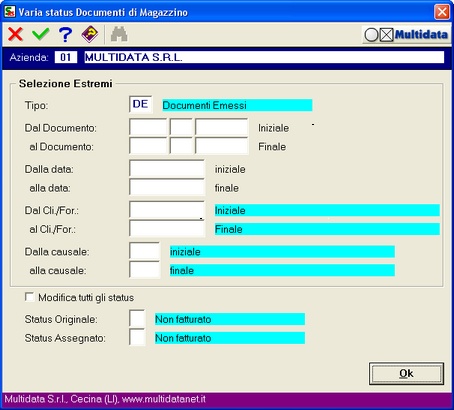Click the Ok button
454x410 pixels.
406,373
